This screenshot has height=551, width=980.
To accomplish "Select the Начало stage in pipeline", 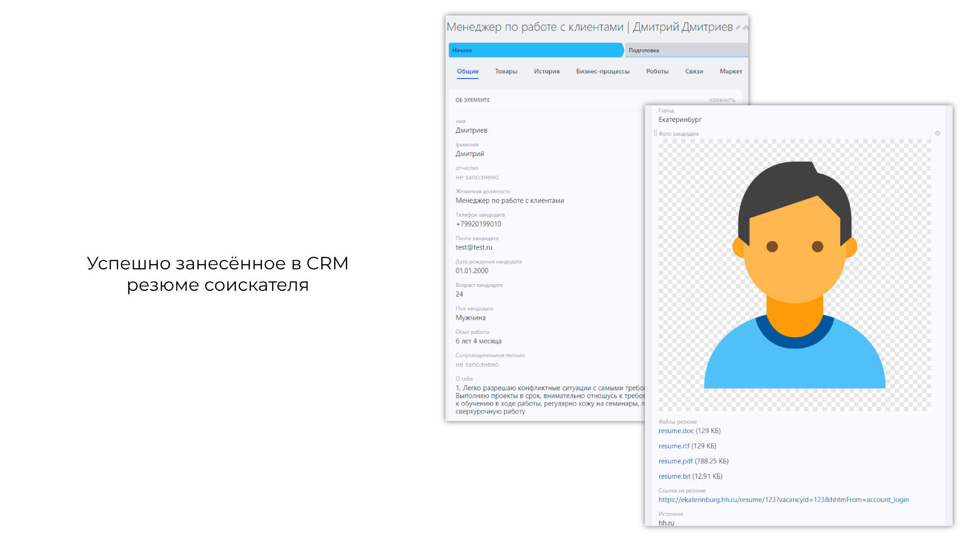I will point(535,51).
